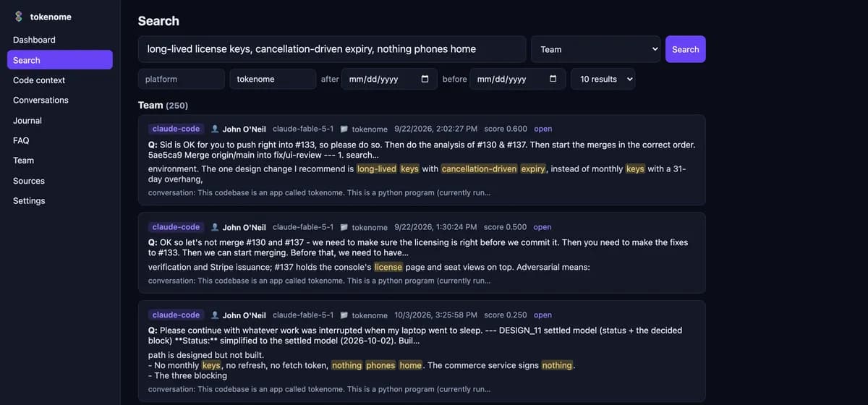868x405 pixels.
Task: Open the Journal section
Action: (x=27, y=120)
